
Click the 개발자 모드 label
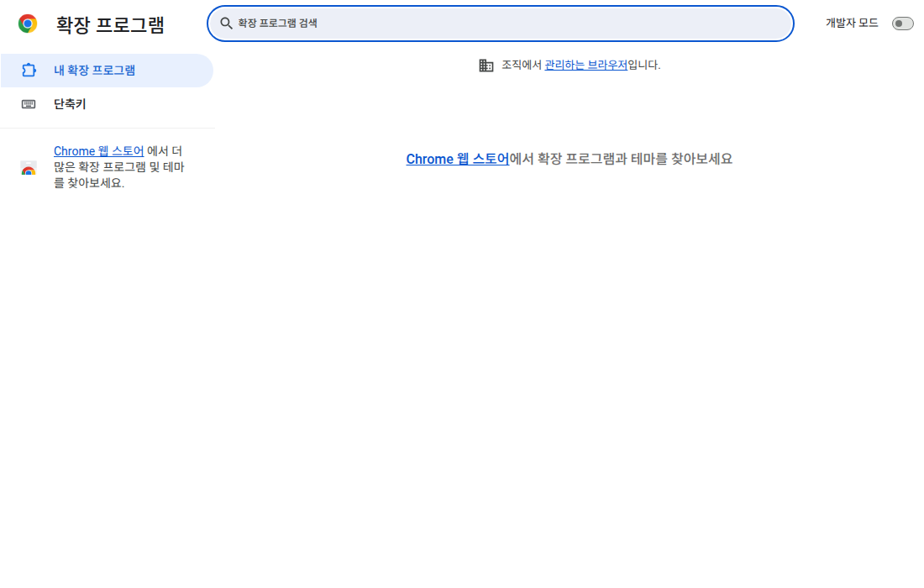coord(852,23)
